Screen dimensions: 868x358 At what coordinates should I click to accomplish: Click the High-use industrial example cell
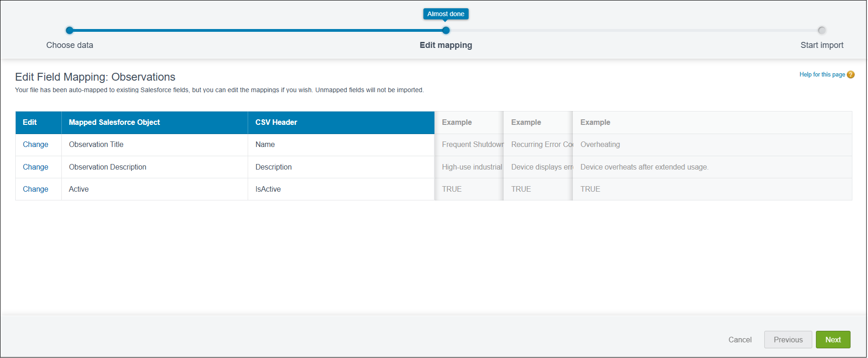(469, 167)
